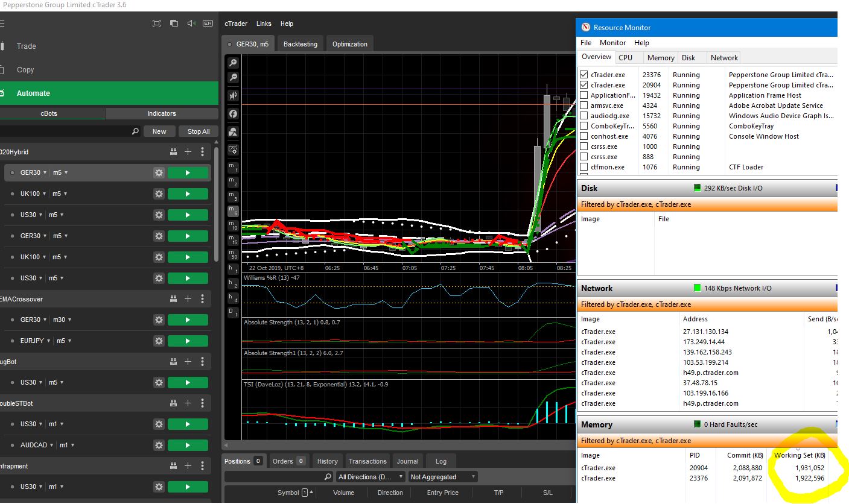The image size is (849, 504).
Task: Open gear settings for EURJPY m5 instance
Action: pyautogui.click(x=159, y=341)
